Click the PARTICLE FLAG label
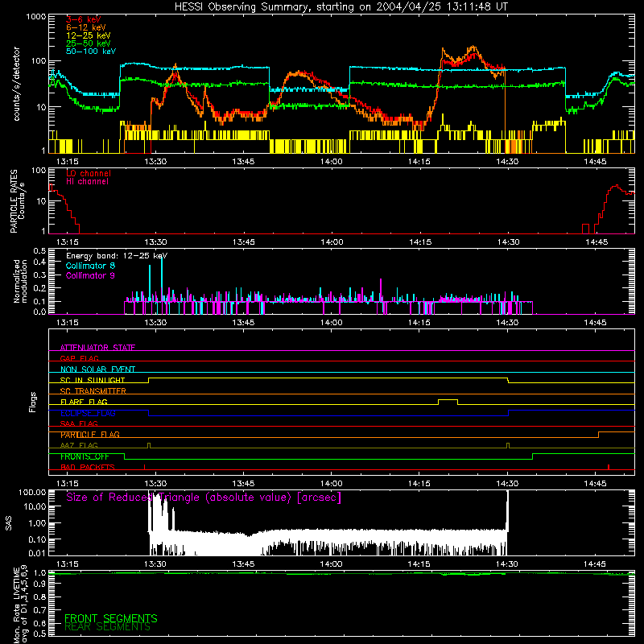 pos(90,434)
